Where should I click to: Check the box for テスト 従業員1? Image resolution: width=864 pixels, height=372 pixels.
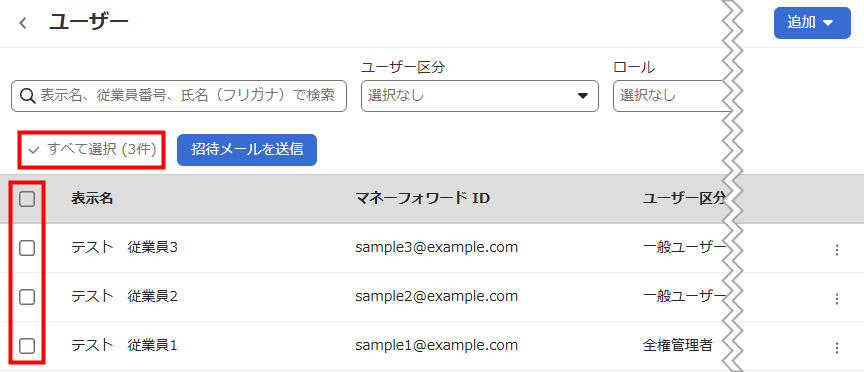(x=27, y=346)
